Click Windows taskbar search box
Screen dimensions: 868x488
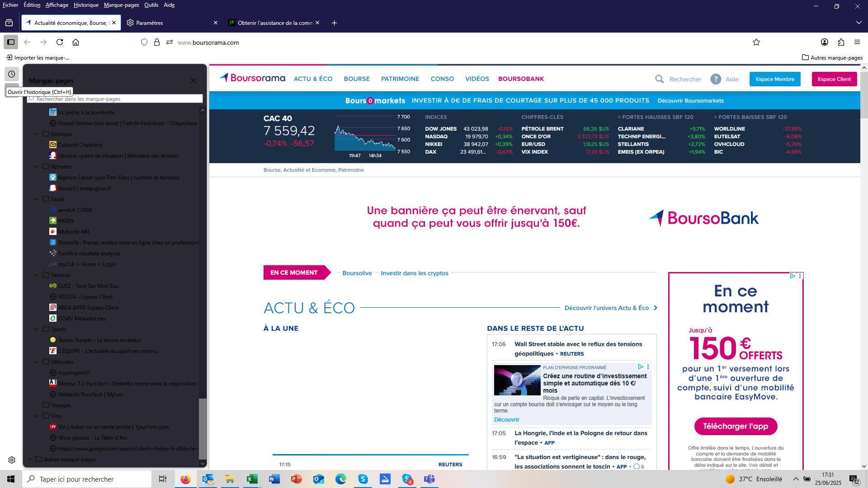coord(87,479)
